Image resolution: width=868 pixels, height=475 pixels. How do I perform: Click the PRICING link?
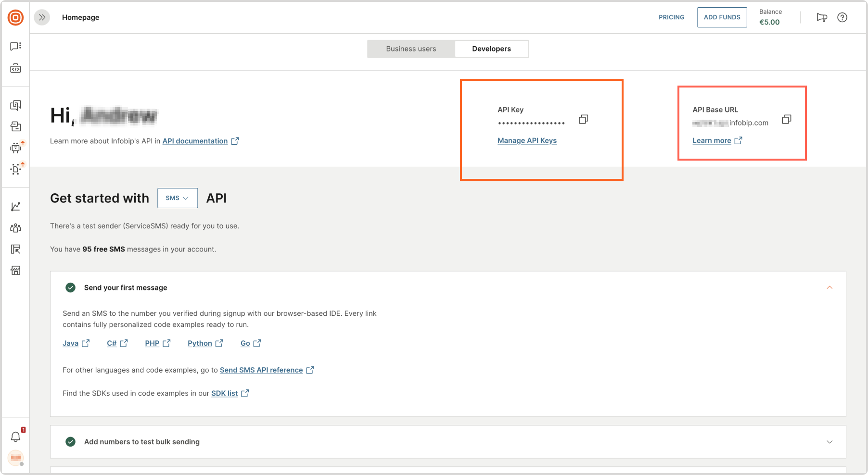click(671, 17)
